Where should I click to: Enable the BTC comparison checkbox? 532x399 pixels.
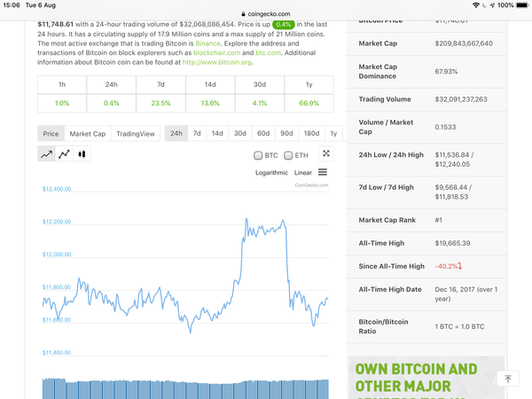coord(258,155)
